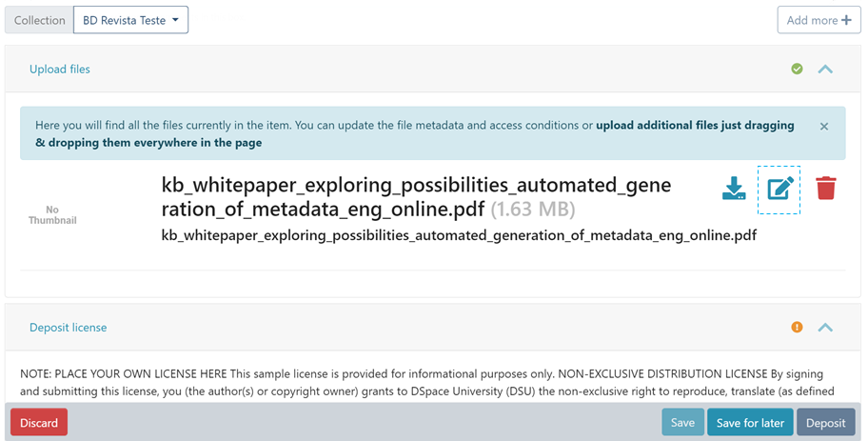Image resolution: width=868 pixels, height=441 pixels.
Task: Click the Deposit button
Action: (x=825, y=422)
